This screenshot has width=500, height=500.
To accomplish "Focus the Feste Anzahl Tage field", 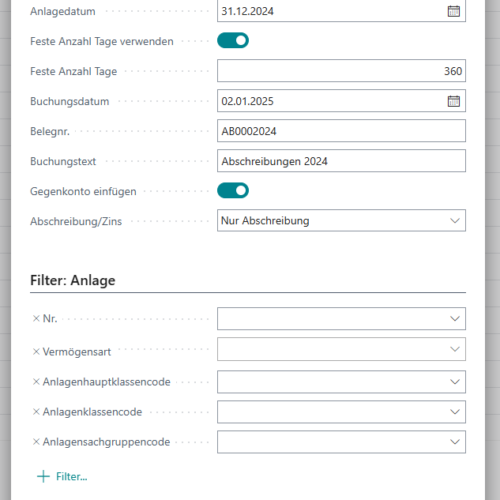I will coord(341,71).
